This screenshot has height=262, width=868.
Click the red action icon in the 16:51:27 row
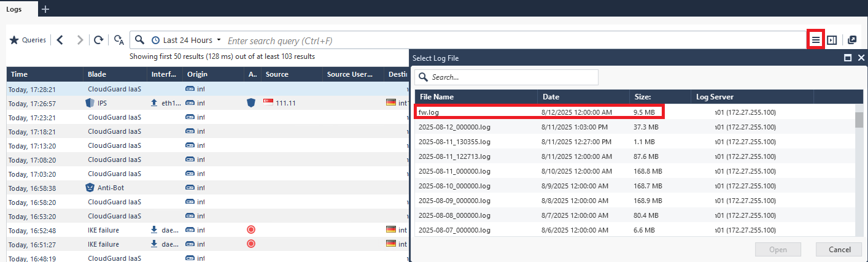pyautogui.click(x=250, y=244)
